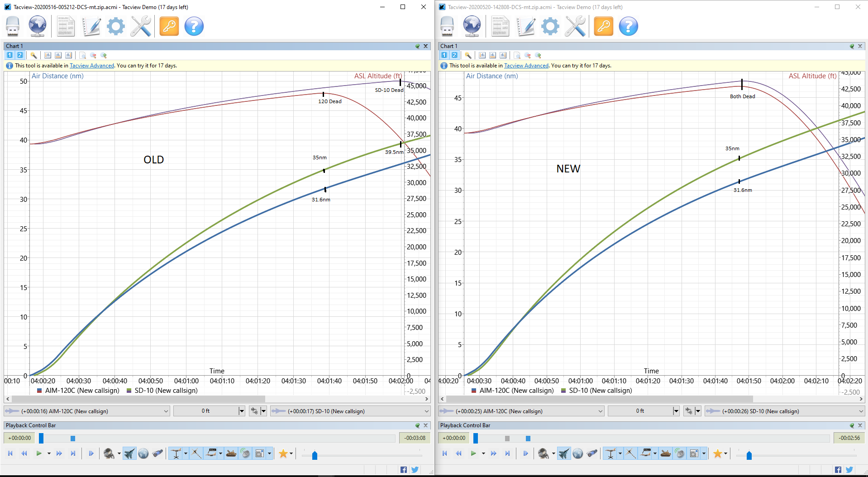Click the page zoom-fit icon in left chart
868x477 pixels.
click(83, 55)
